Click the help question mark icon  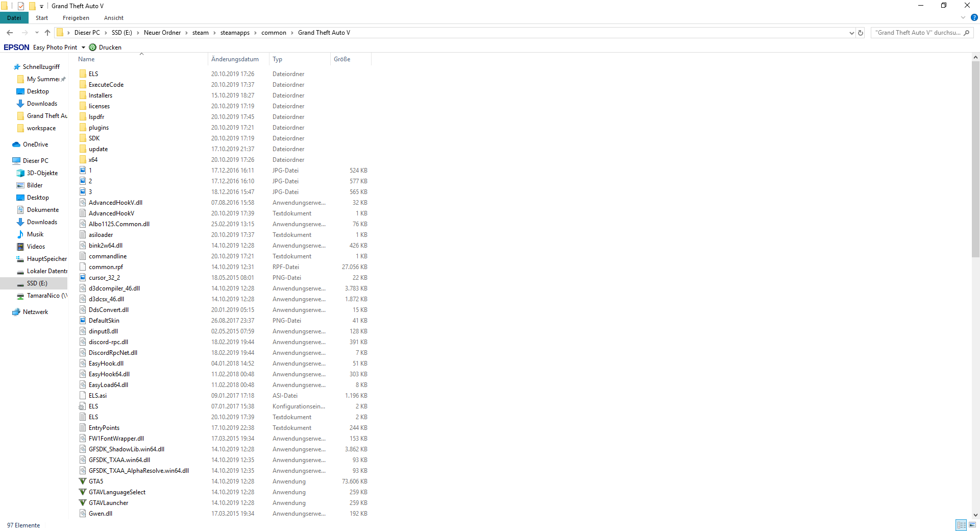coord(974,18)
